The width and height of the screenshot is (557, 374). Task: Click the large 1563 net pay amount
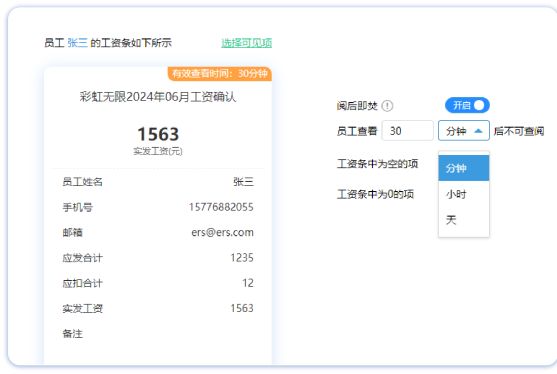pyautogui.click(x=158, y=134)
